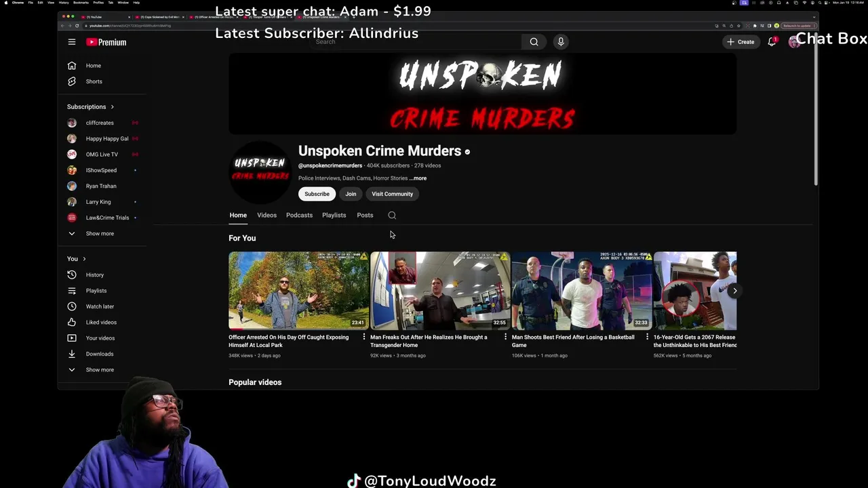Open the notifications bell
868x488 pixels.
(772, 42)
